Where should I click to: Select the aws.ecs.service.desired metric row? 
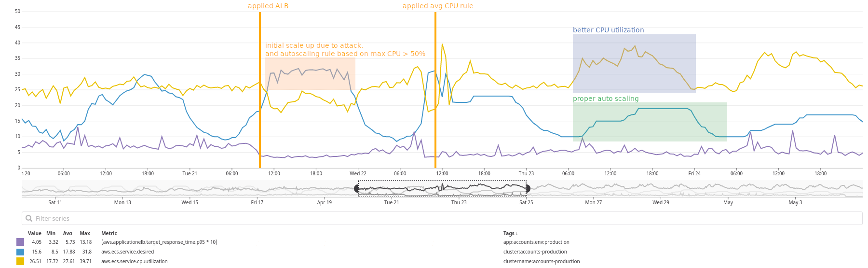pyautogui.click(x=127, y=252)
